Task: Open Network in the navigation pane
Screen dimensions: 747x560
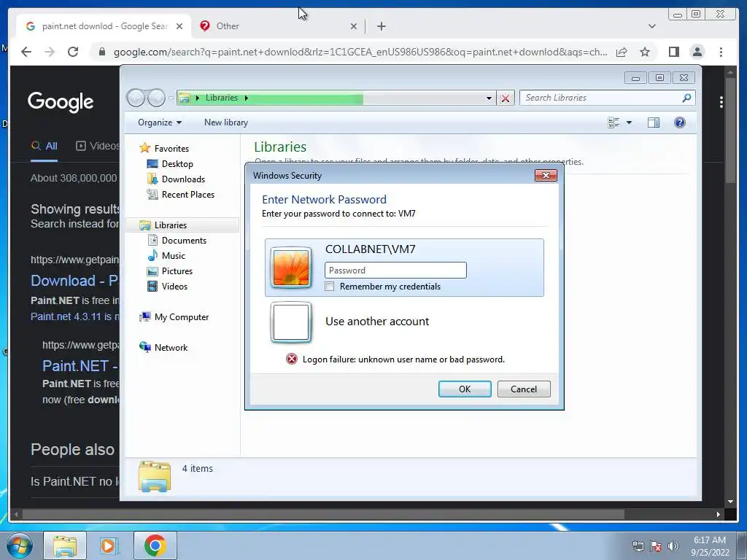Action: tap(171, 348)
